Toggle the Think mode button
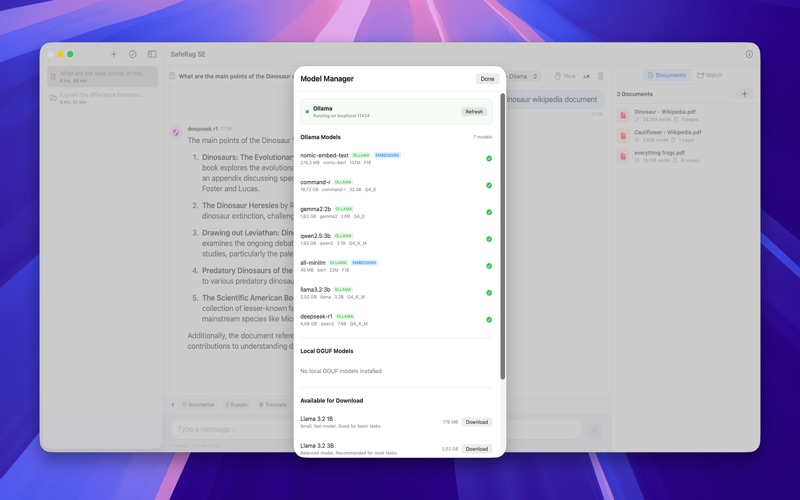The width and height of the screenshot is (800, 500). click(x=565, y=76)
